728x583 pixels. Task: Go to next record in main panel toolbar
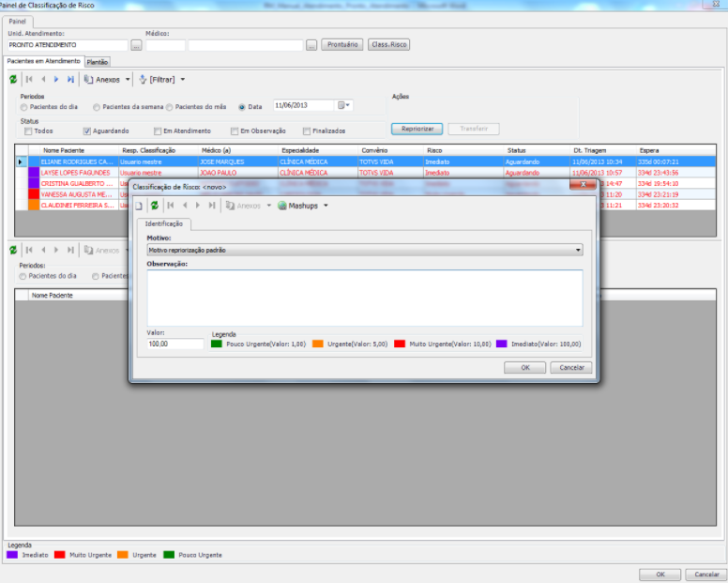point(56,80)
